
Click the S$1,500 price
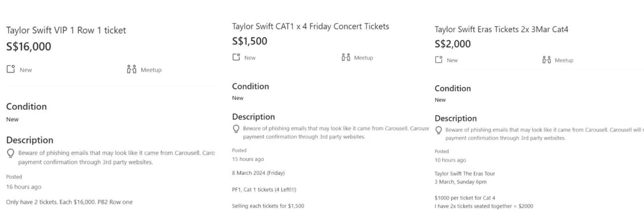pyautogui.click(x=250, y=41)
